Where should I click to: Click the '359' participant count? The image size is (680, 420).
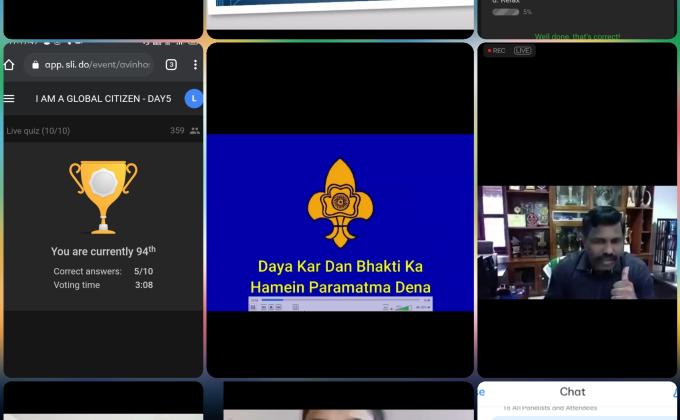[x=177, y=131]
